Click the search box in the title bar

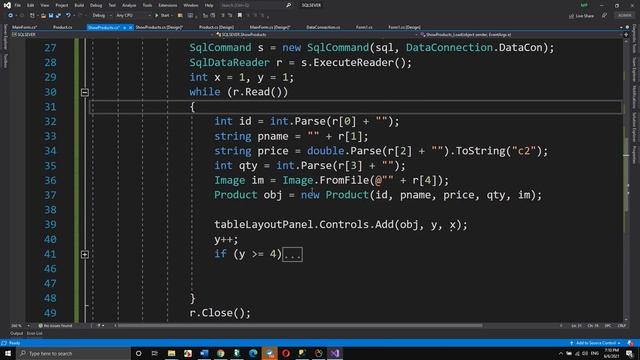256,5
